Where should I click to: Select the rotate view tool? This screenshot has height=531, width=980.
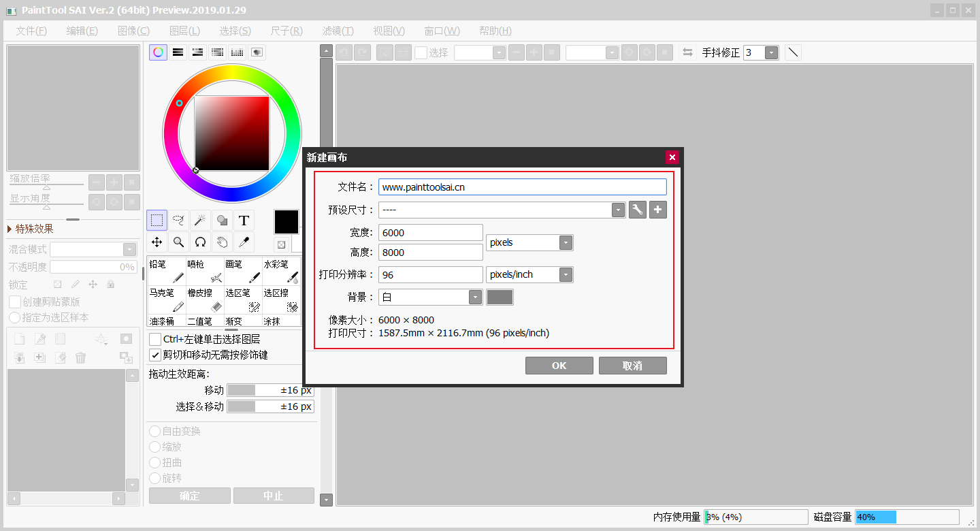click(200, 242)
